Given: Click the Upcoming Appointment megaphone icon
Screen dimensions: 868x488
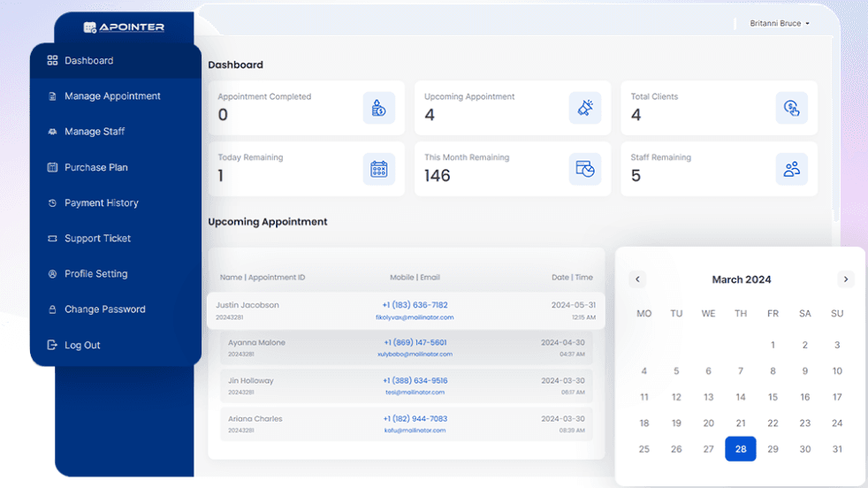Looking at the screenshot, I should tap(585, 108).
